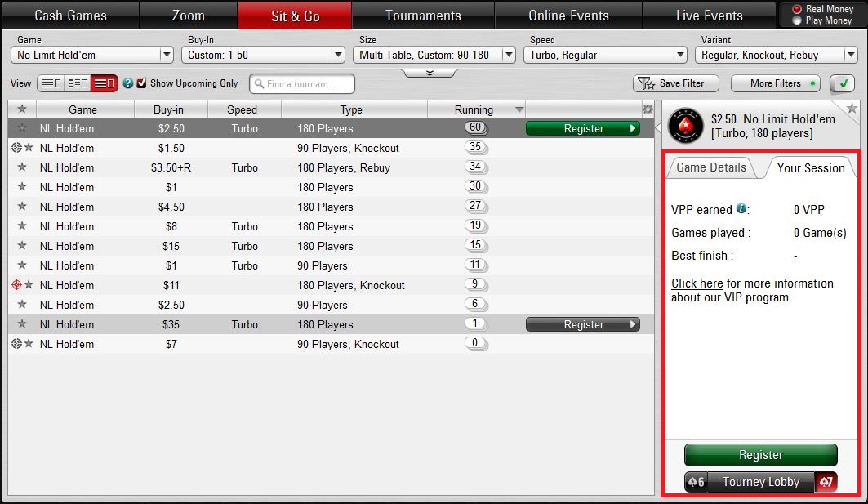Switch to the Game Details tab
Viewport: 868px width, 504px height.
[711, 167]
